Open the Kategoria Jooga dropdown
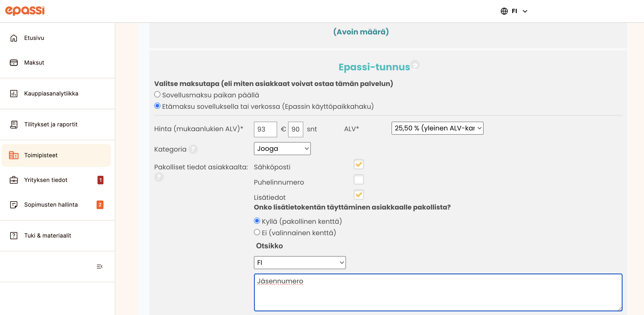The width and height of the screenshot is (644, 315). (x=282, y=149)
